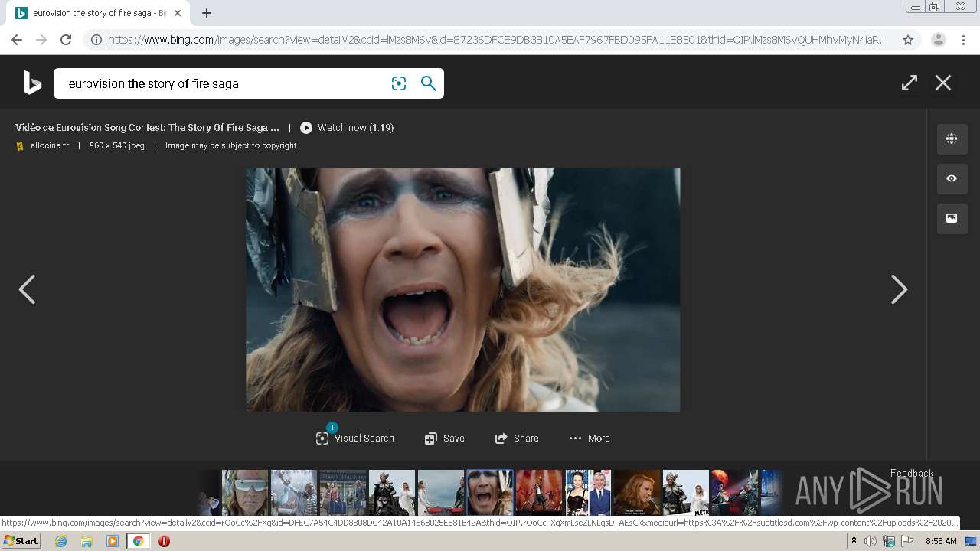Open the image title link
Image resolution: width=980 pixels, height=551 pixels.
coord(147,128)
